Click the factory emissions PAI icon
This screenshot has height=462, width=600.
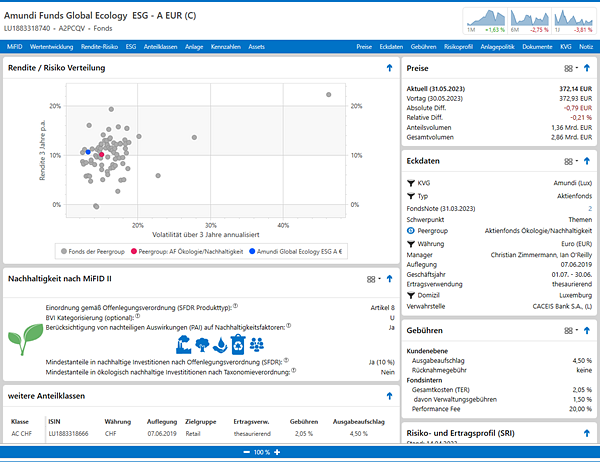(184, 344)
